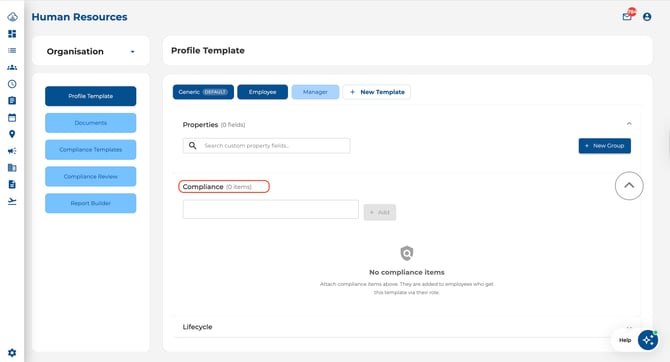Collapse the Properties section chevron
Image resolution: width=670 pixels, height=362 pixels.
click(x=629, y=124)
